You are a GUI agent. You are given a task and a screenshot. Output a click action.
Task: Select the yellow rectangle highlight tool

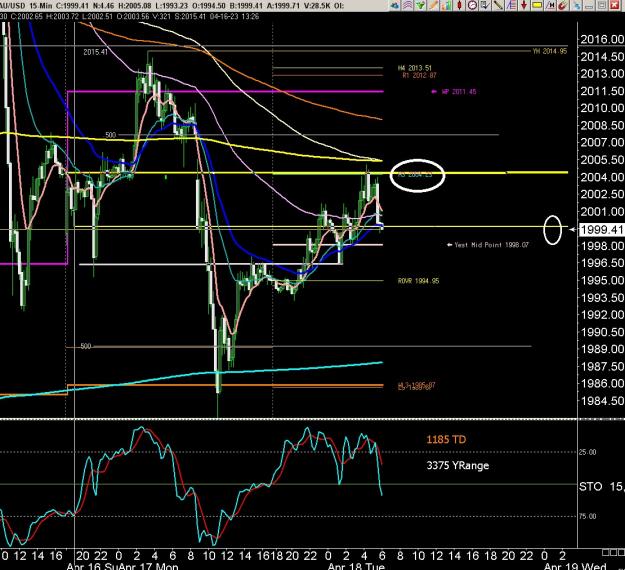537,6
